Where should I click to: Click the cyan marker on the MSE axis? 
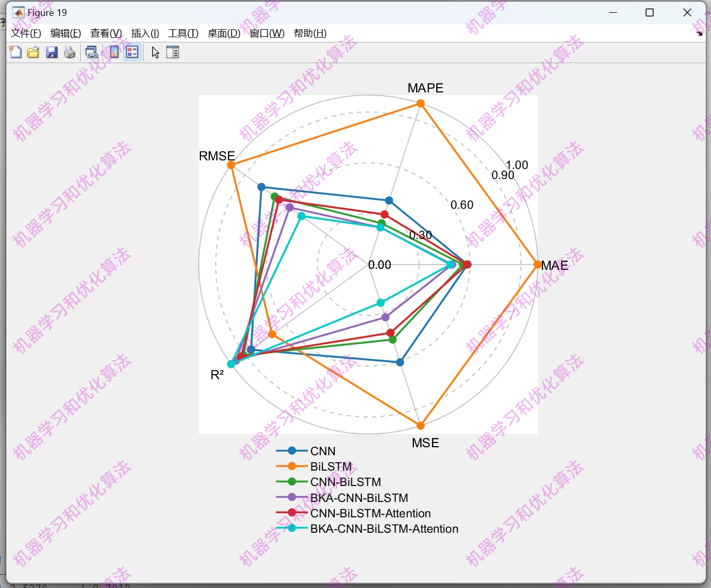tap(380, 303)
